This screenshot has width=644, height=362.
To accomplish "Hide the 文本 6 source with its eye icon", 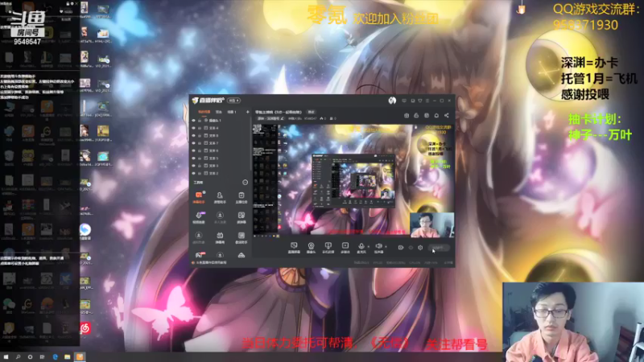I will click(194, 150).
